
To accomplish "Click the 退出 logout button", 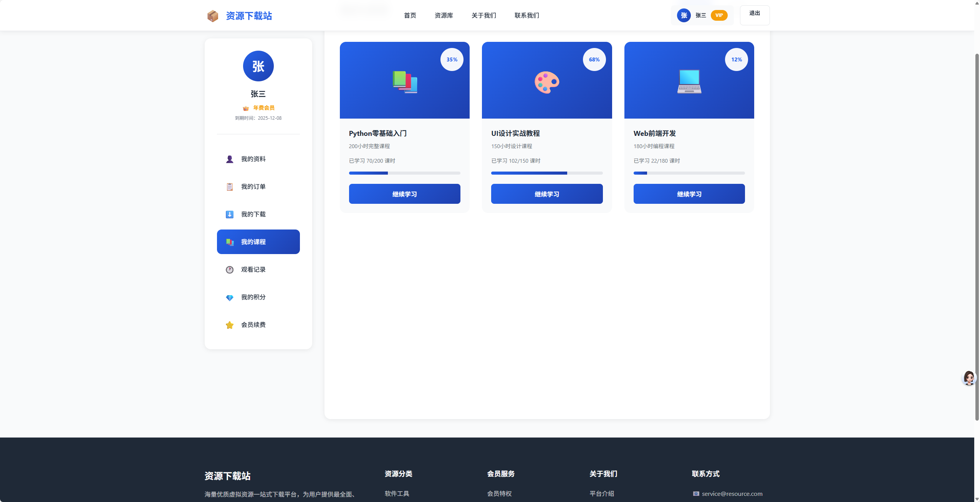I will click(x=754, y=15).
